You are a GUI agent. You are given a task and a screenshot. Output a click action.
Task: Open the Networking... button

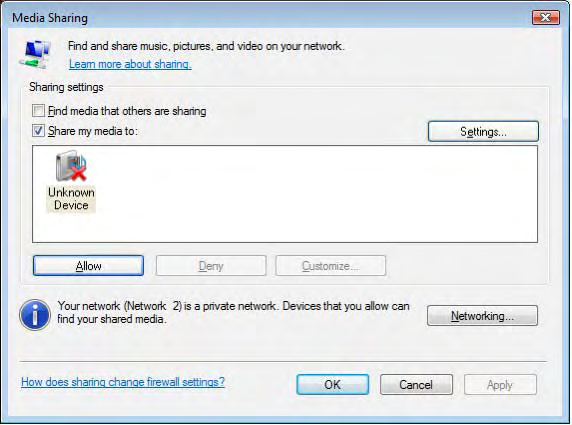482,316
